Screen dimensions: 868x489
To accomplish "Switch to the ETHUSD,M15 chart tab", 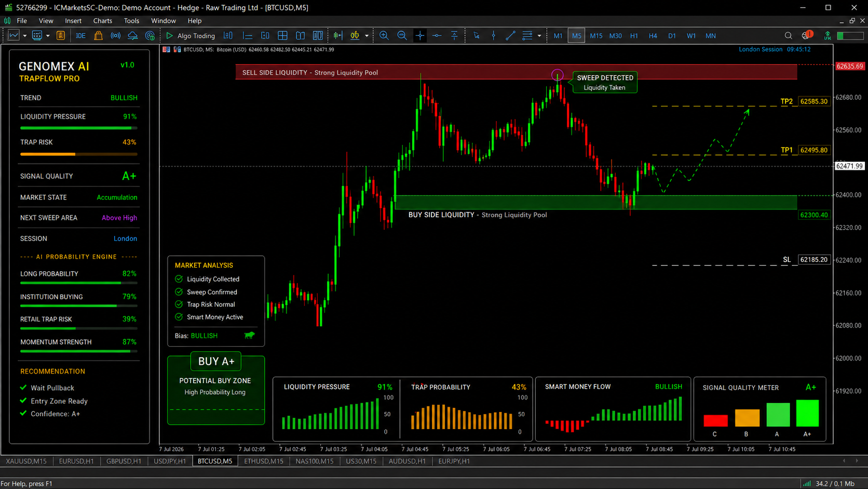I will click(264, 461).
